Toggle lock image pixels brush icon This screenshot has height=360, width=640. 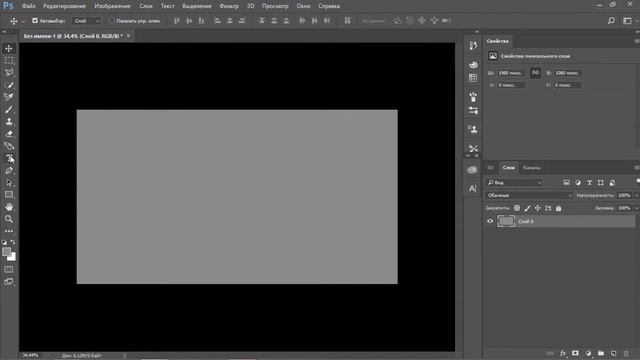pos(527,208)
